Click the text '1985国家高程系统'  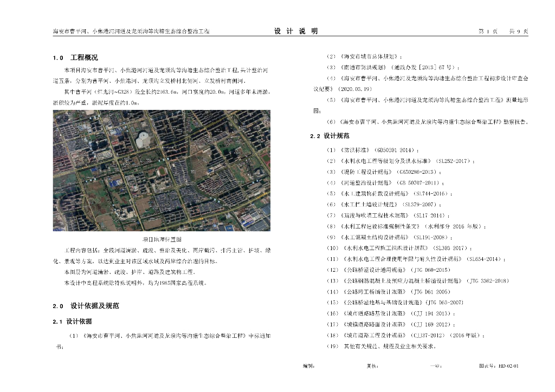tap(182, 283)
